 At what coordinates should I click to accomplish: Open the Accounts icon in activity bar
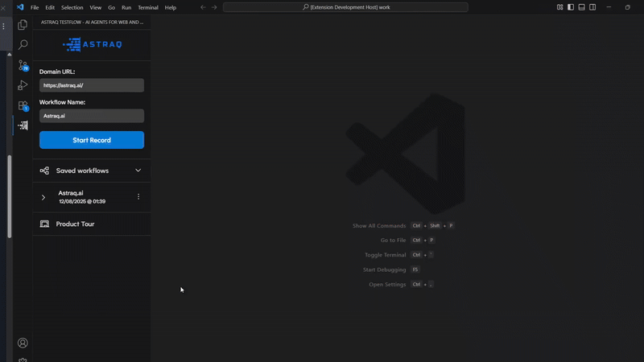tap(23, 343)
